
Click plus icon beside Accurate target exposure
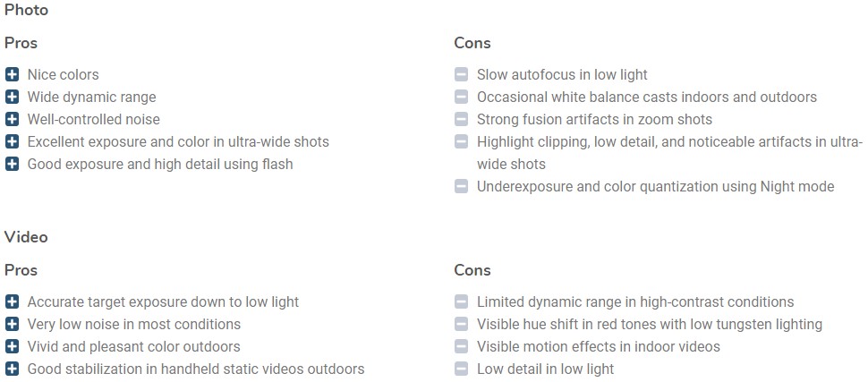[12, 301]
